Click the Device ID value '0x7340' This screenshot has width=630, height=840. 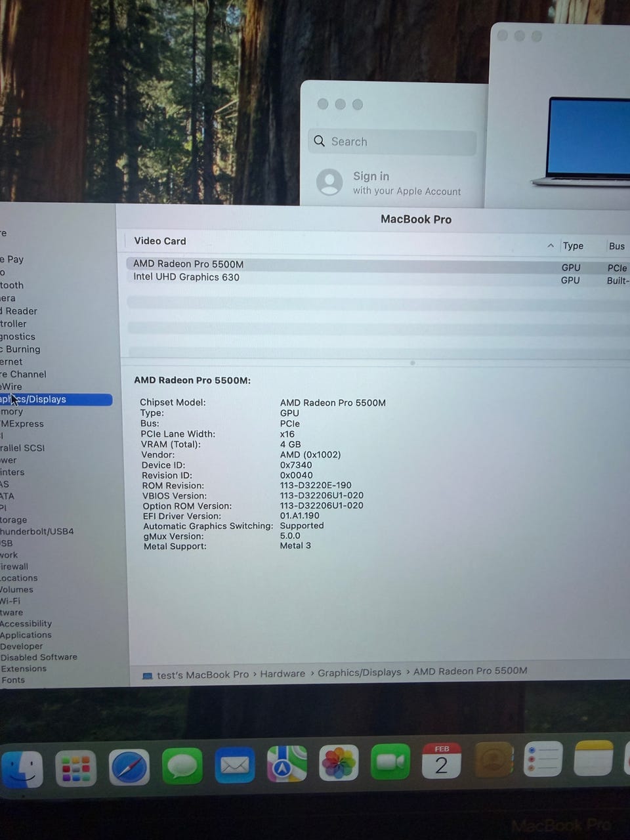tap(296, 465)
